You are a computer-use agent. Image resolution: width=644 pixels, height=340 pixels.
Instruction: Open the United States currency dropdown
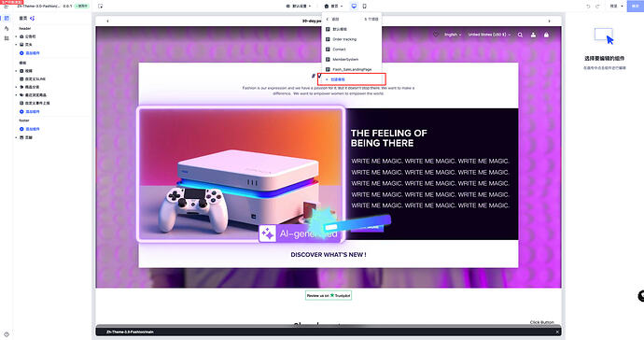489,35
